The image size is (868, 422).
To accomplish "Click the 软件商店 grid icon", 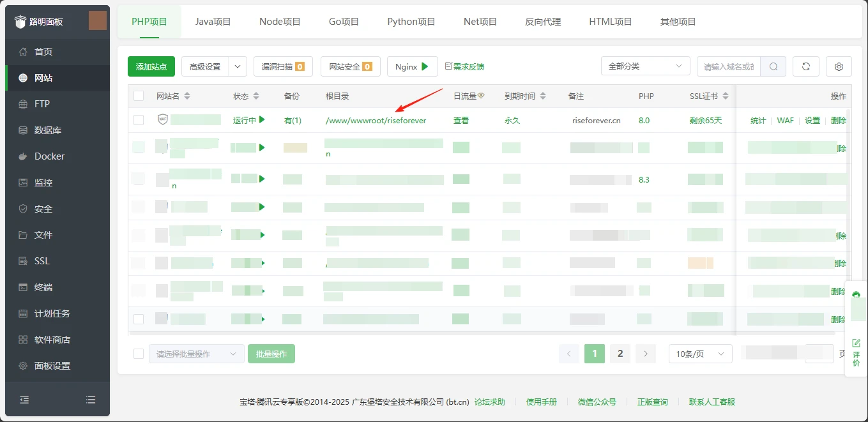I will pos(23,340).
